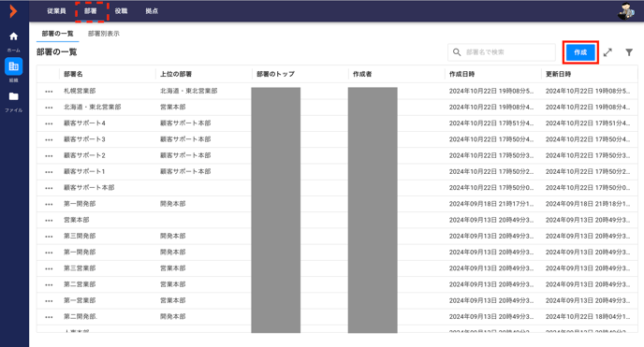This screenshot has width=644, height=347.
Task: Open the three-dot menu for 営業本部 row
Action: click(49, 220)
